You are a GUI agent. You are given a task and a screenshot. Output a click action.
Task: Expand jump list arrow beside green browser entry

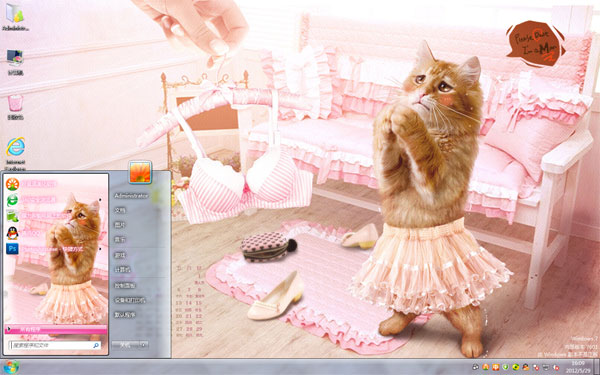[100, 200]
